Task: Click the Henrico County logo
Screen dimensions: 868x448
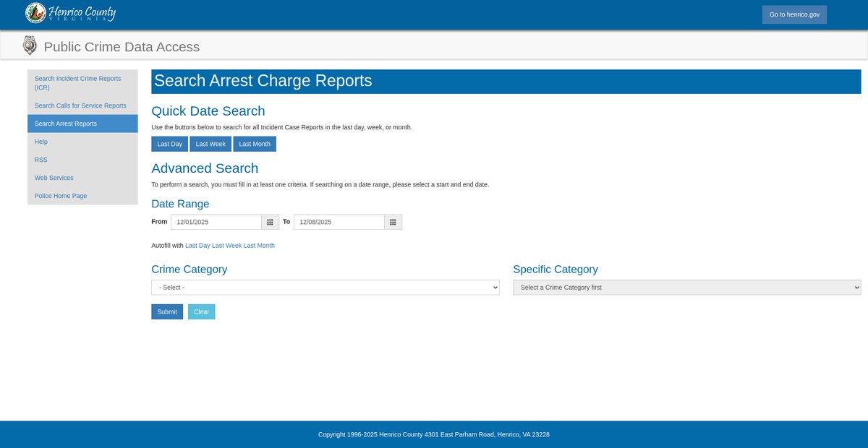Action: coord(70,13)
